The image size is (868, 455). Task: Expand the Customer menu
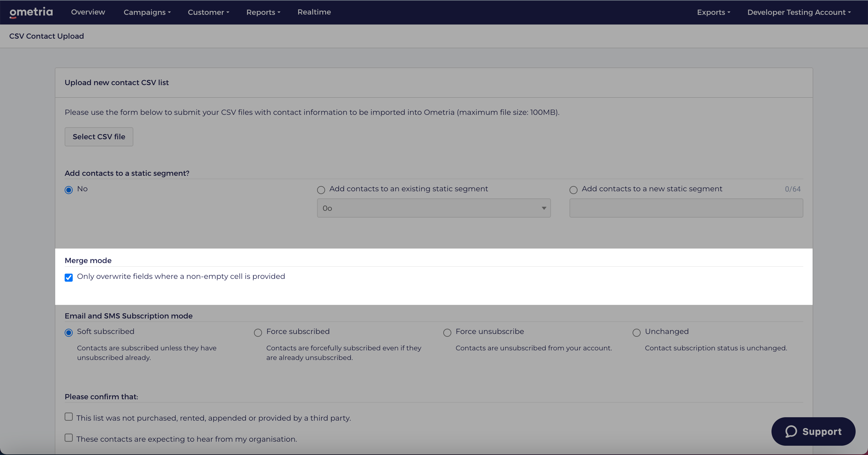[208, 12]
